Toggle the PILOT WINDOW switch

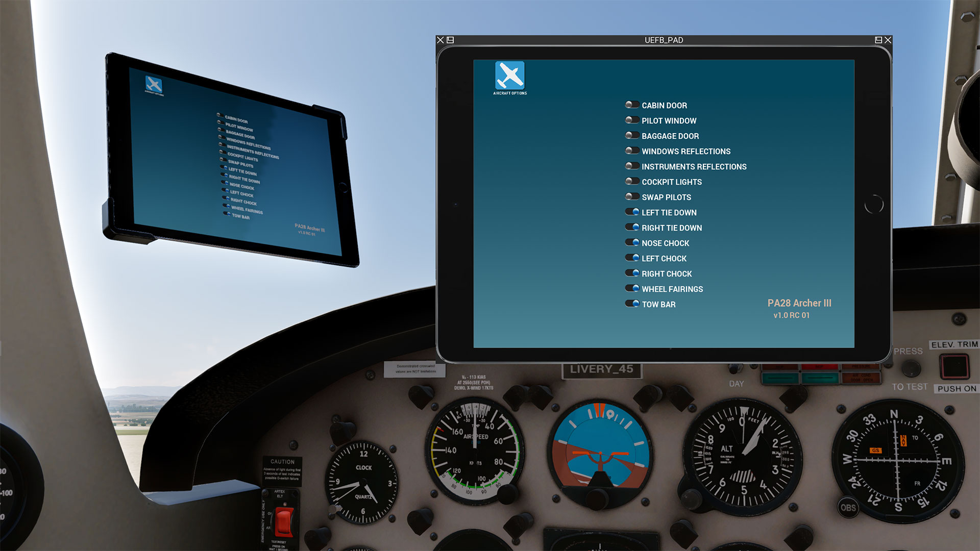[x=632, y=120]
